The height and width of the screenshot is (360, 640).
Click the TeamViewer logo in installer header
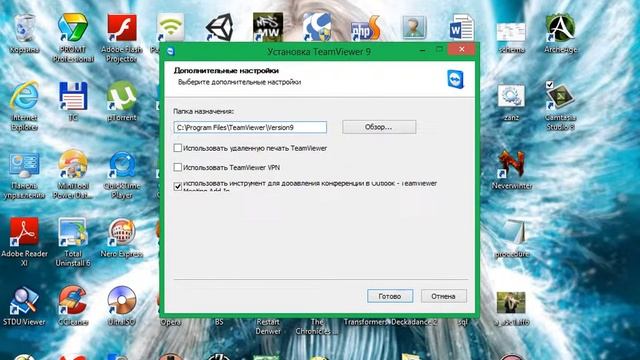click(456, 79)
